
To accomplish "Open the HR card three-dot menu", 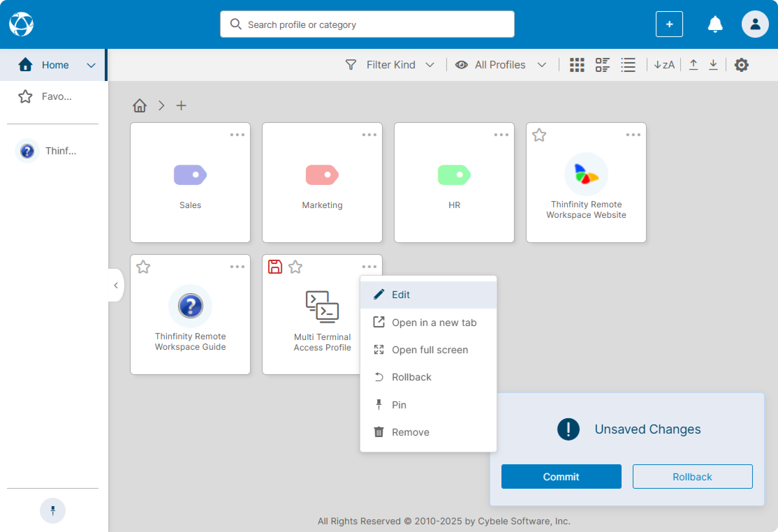I will [501, 135].
